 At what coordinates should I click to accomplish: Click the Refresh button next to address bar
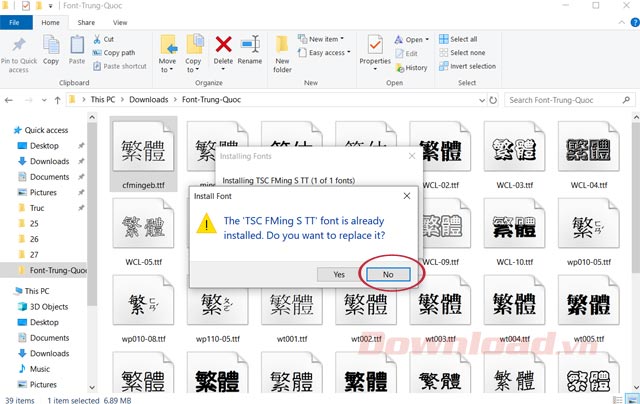click(x=493, y=100)
